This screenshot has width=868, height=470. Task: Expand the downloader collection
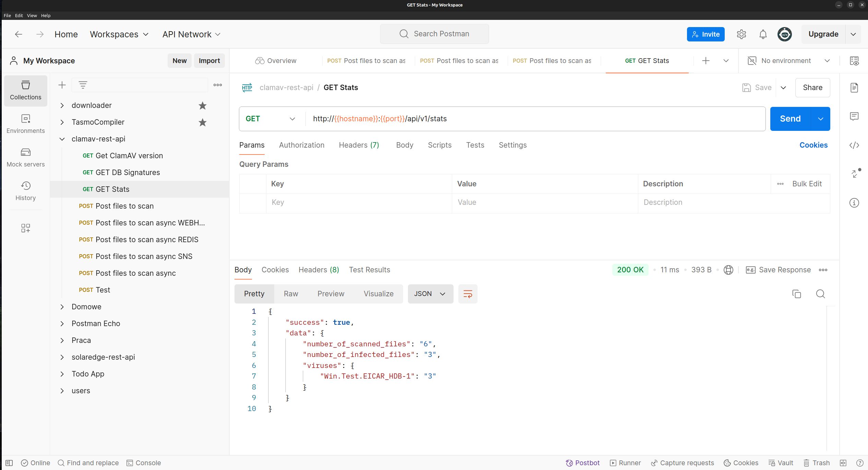click(62, 106)
